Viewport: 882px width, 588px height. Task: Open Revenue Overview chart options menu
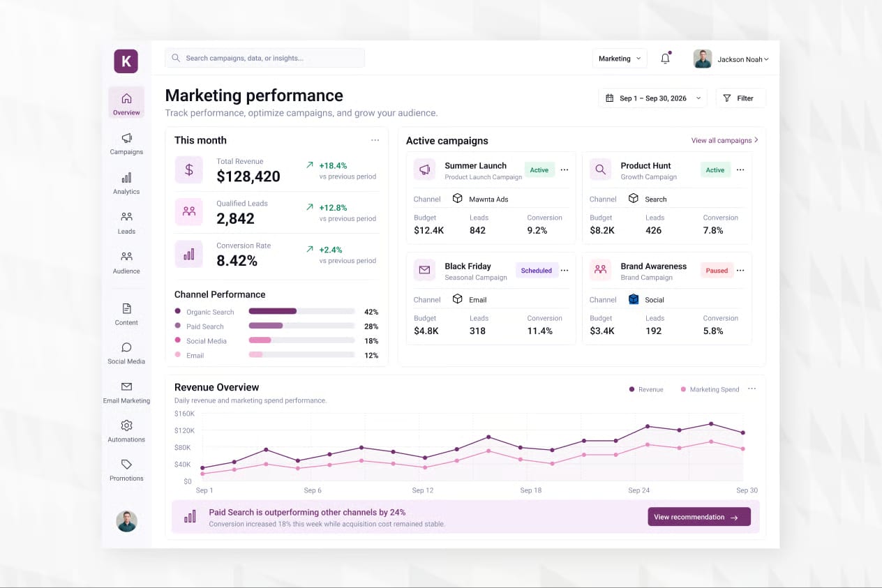752,389
